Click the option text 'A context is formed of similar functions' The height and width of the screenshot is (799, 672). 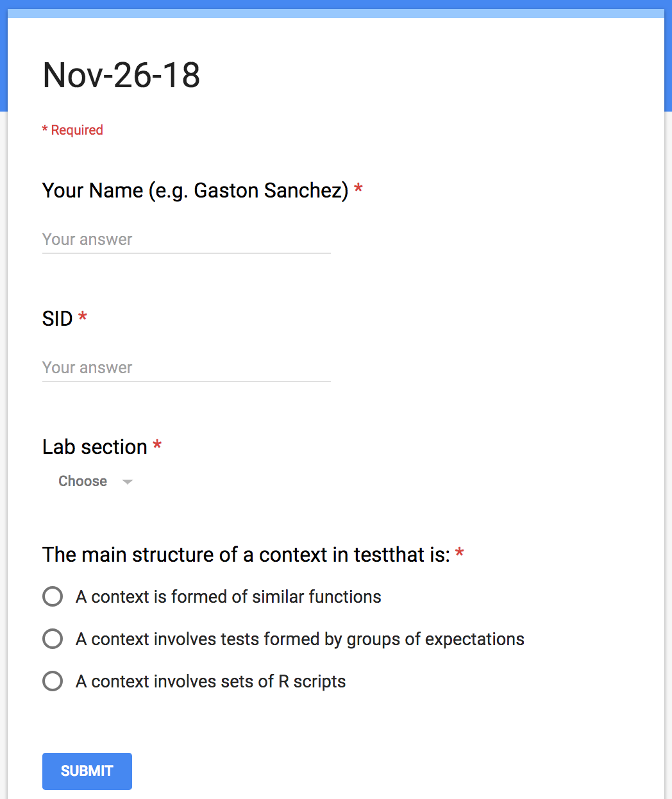228,597
